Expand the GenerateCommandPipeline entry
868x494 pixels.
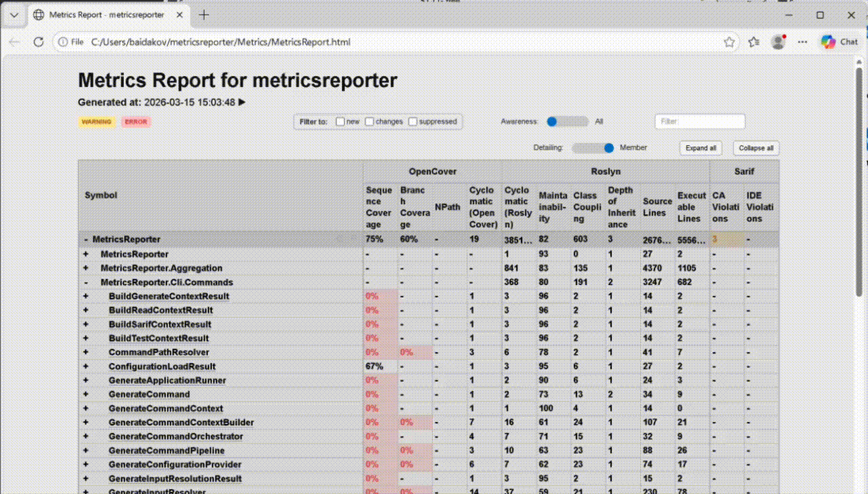tap(85, 450)
